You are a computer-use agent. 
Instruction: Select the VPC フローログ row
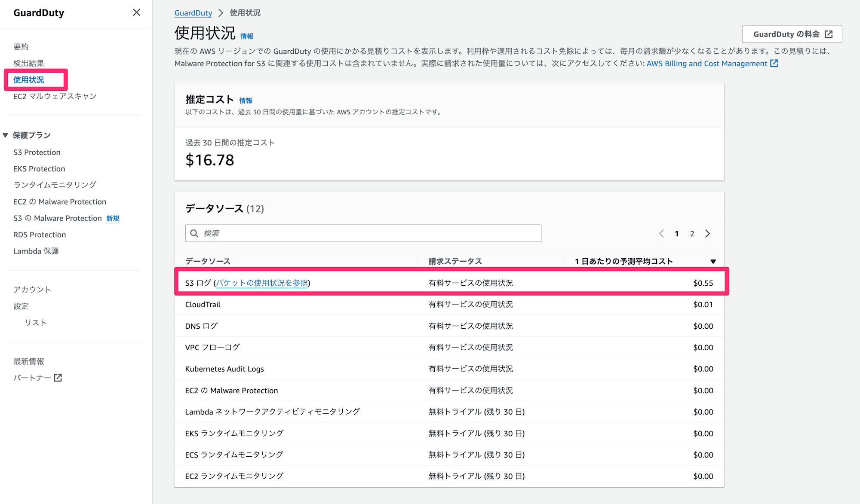[x=449, y=348]
